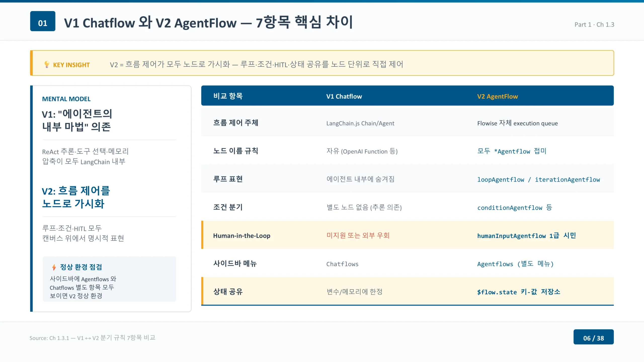This screenshot has height=362, width=644.
Task: Click the V1 Chatflow column header
Action: [x=344, y=96]
